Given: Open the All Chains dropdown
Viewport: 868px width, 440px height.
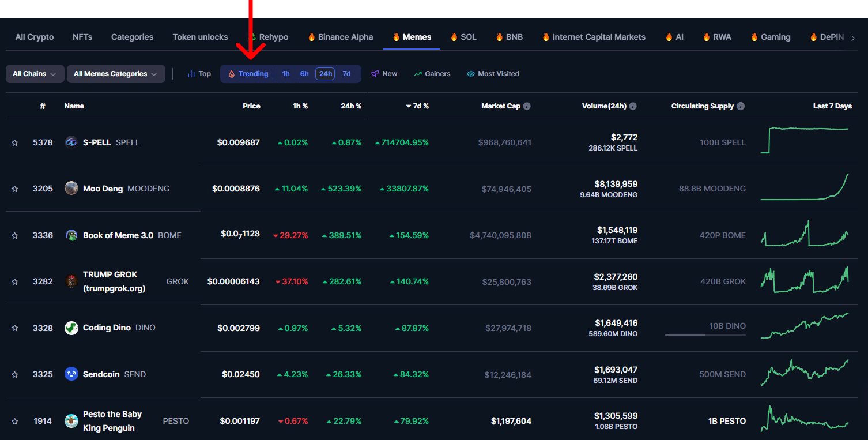Looking at the screenshot, I should click(x=35, y=74).
